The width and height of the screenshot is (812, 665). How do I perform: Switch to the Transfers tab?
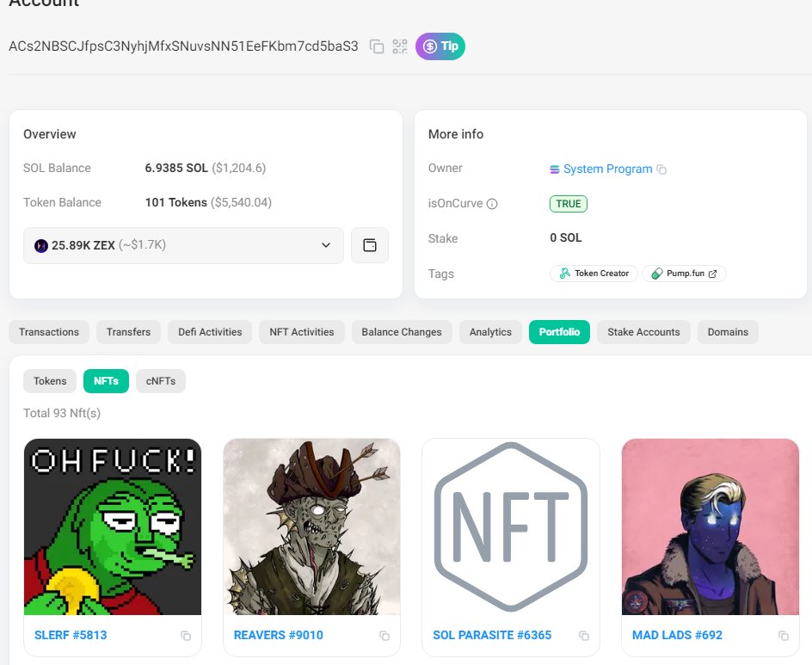[x=128, y=332]
